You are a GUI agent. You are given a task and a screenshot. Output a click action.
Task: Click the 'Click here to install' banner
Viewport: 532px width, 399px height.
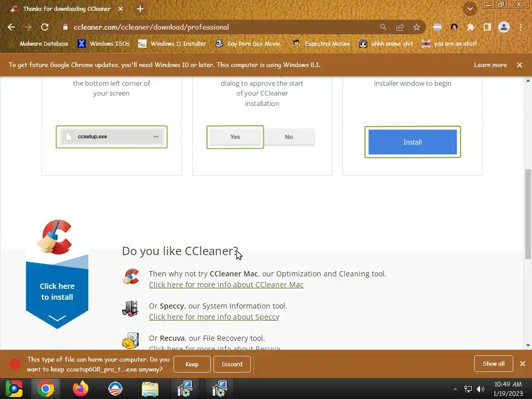[x=57, y=292]
